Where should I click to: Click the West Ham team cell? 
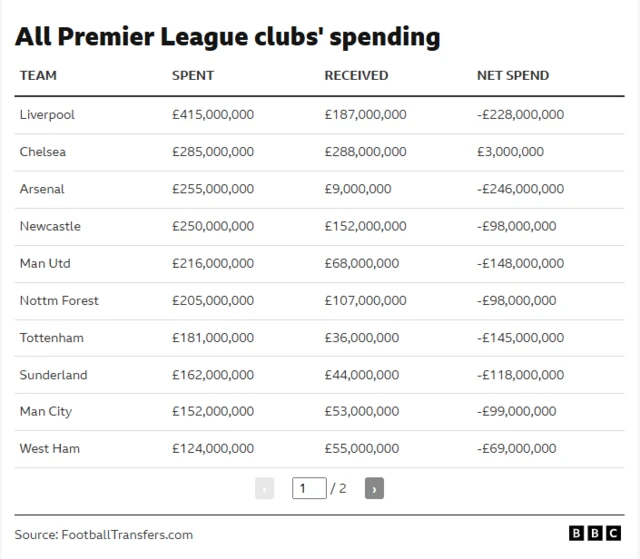(50, 448)
